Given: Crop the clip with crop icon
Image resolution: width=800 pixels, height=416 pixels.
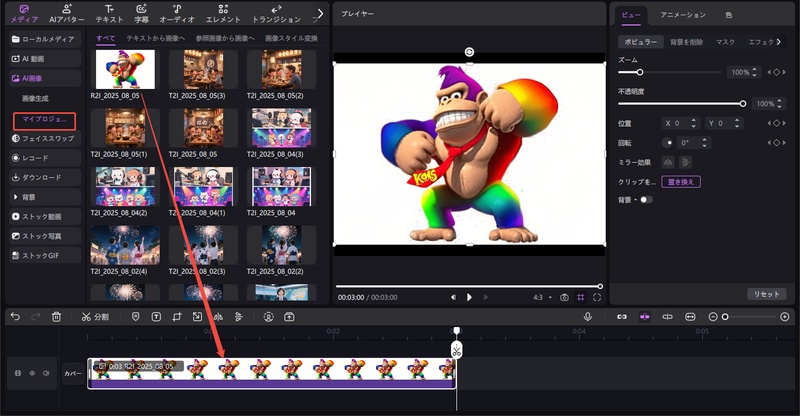Looking at the screenshot, I should pos(177,317).
